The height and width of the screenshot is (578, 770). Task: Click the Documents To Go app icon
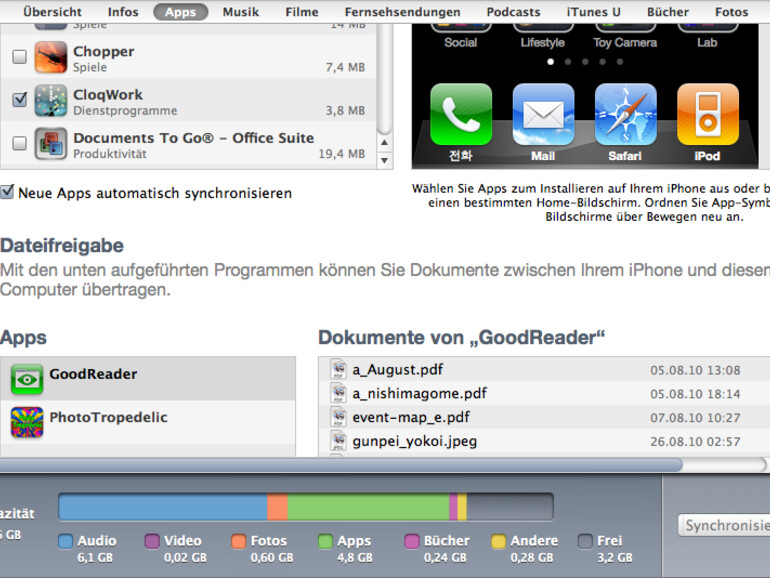(x=51, y=144)
